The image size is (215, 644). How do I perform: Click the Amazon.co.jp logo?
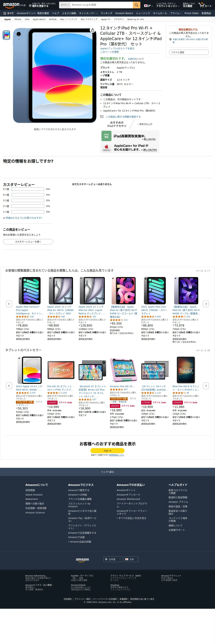click(x=14, y=5)
